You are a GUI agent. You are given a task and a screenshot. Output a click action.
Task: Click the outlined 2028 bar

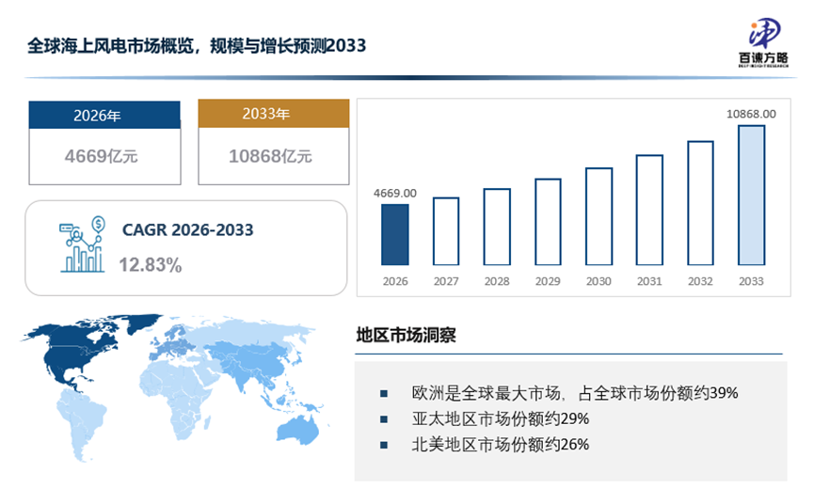[497, 227]
